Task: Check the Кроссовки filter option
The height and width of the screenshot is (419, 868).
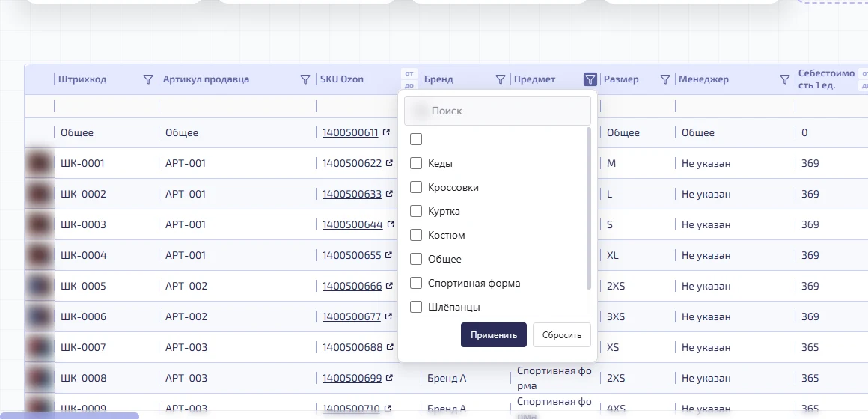Action: [416, 187]
